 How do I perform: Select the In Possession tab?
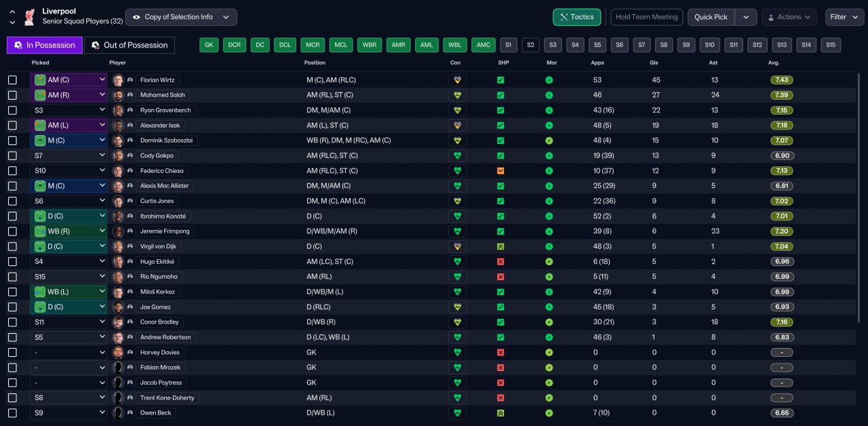(x=44, y=45)
